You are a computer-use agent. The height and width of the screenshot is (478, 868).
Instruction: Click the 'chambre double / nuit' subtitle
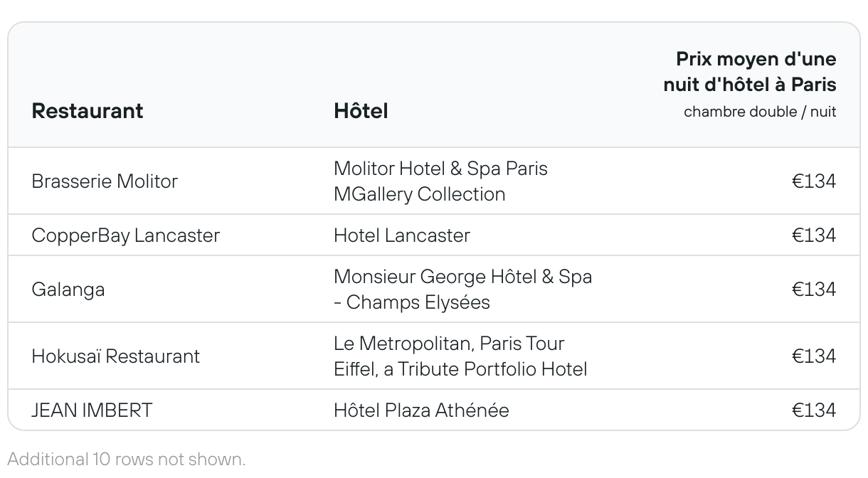(759, 112)
